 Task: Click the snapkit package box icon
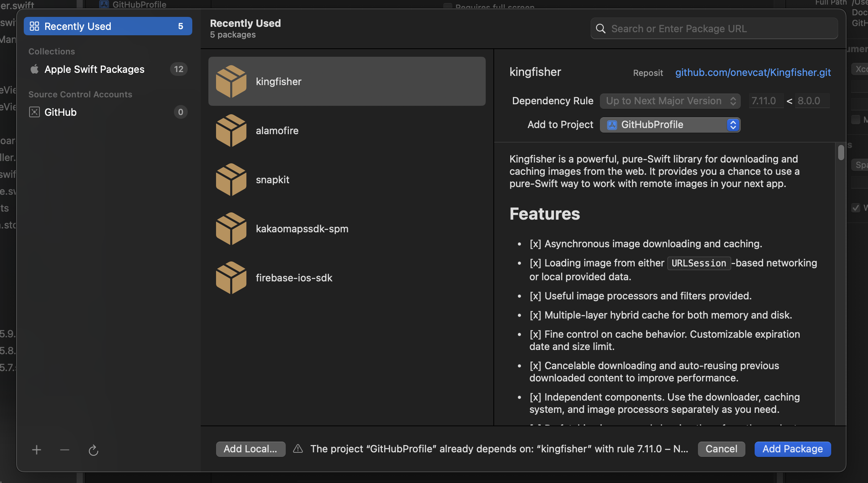coord(231,179)
